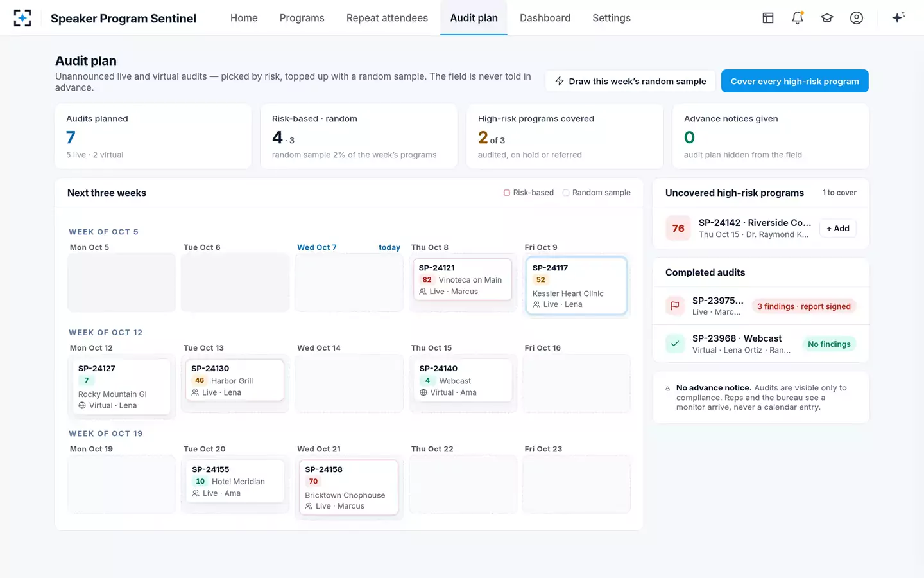Go to the Settings tab

click(x=612, y=18)
